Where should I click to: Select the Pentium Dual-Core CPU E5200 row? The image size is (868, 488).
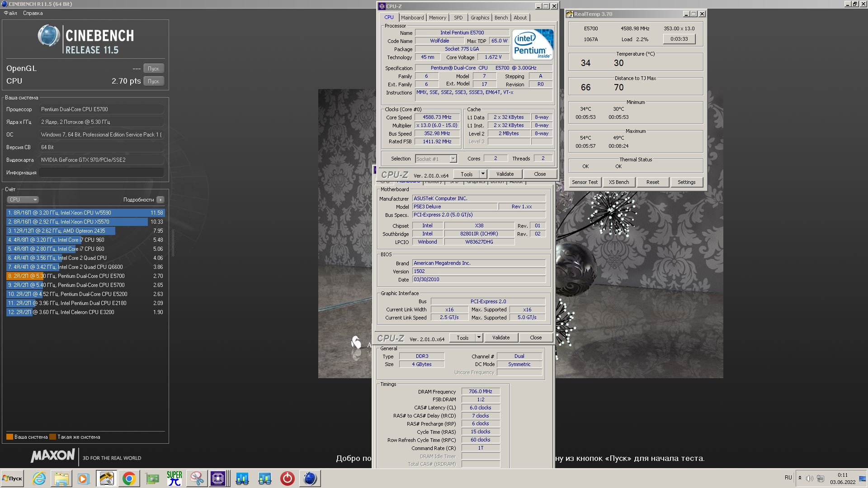pyautogui.click(x=85, y=294)
